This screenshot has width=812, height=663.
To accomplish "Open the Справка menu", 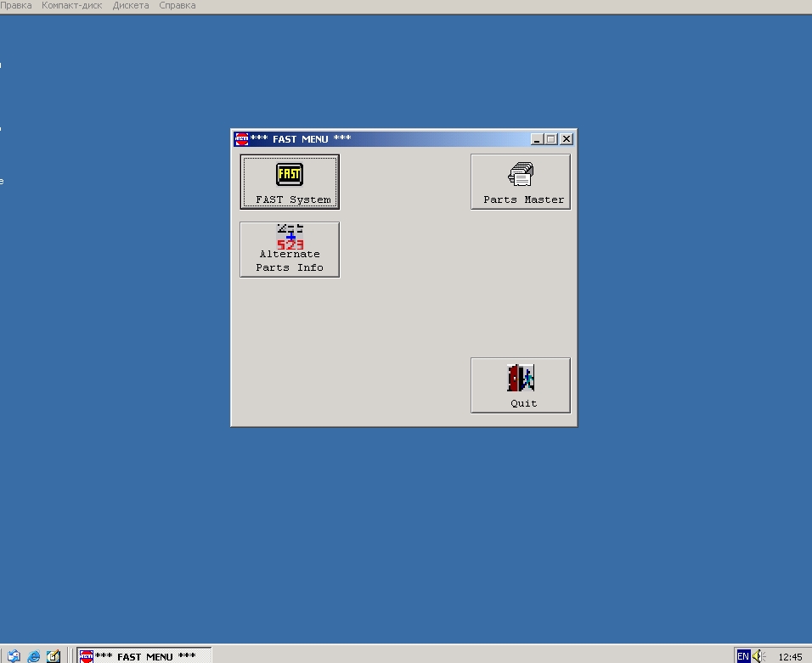I will click(177, 5).
